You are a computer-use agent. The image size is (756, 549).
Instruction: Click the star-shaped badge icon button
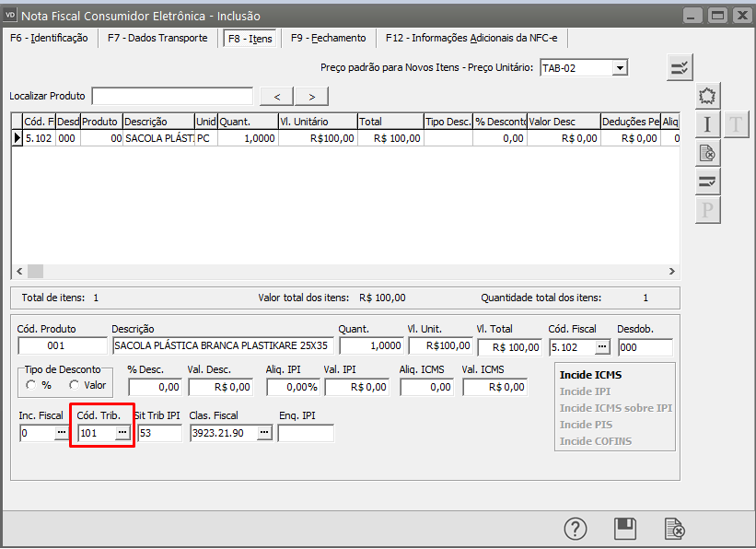707,96
